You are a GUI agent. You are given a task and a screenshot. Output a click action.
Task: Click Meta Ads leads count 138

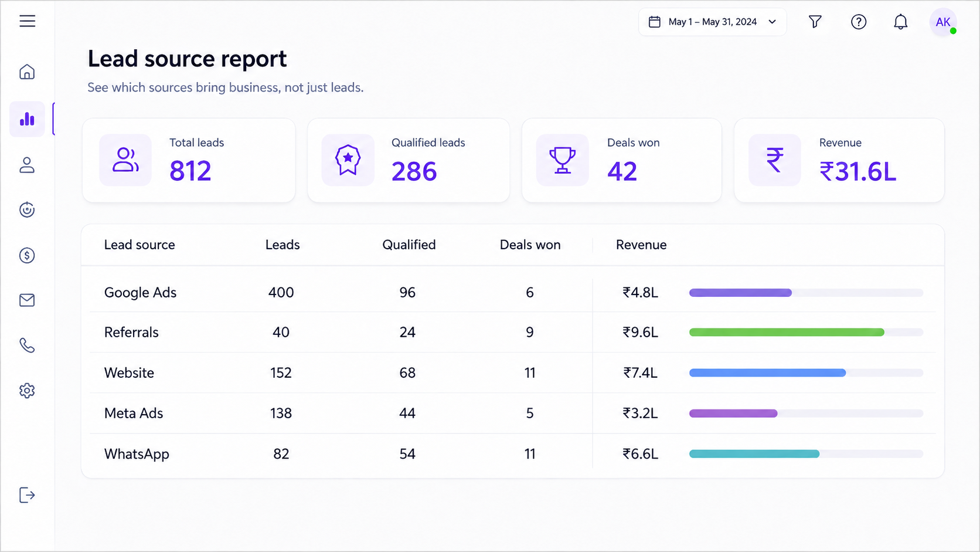[x=281, y=414]
